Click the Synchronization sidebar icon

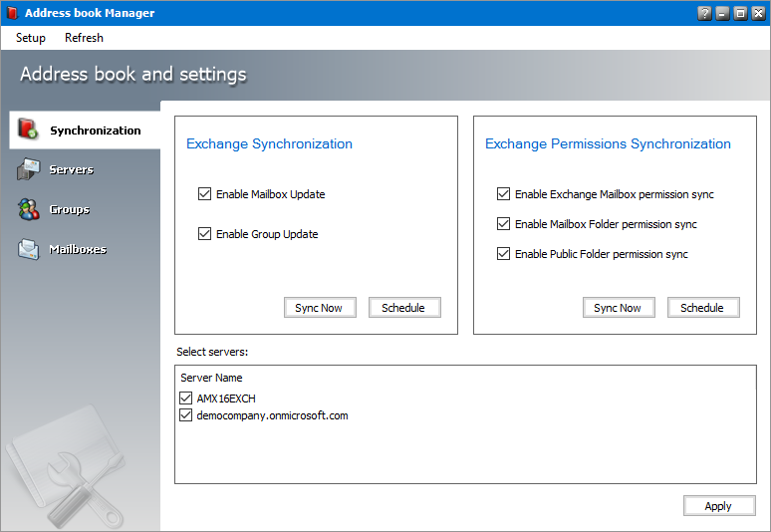pos(28,130)
